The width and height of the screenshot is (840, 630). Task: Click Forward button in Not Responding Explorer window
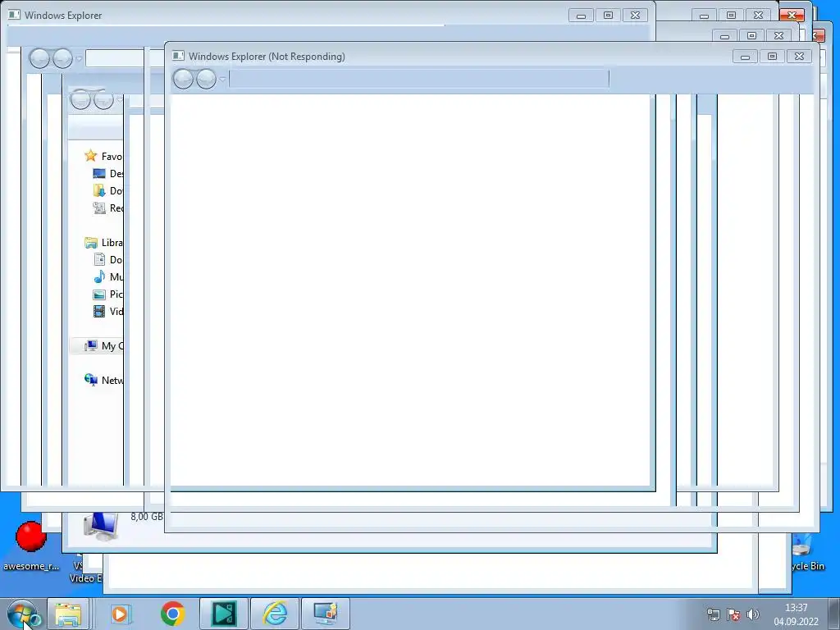pyautogui.click(x=206, y=80)
